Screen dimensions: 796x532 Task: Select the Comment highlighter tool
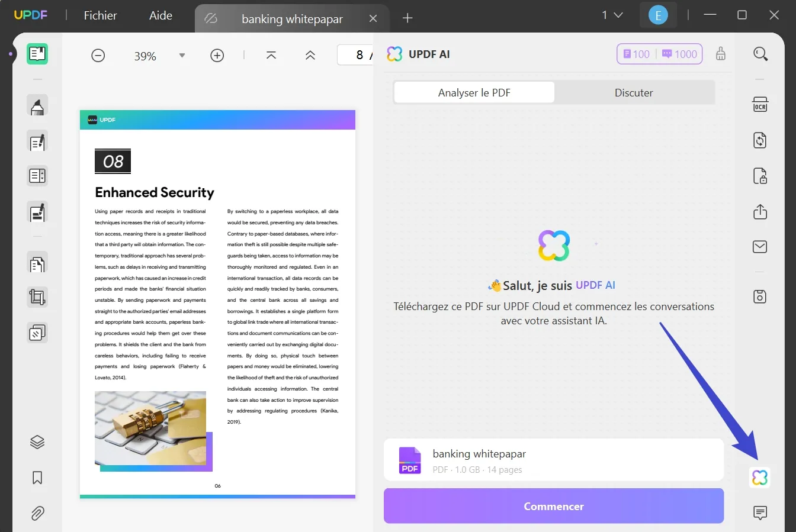[x=37, y=107]
